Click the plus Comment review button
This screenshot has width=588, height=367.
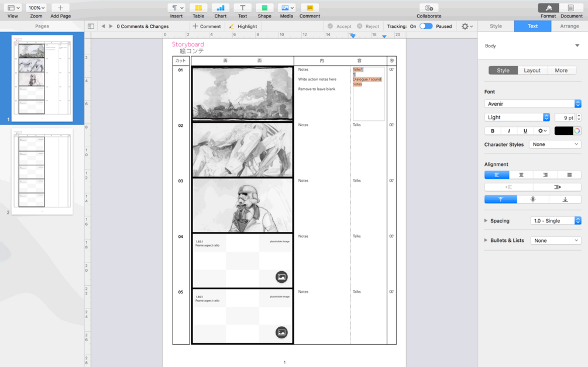click(x=207, y=26)
